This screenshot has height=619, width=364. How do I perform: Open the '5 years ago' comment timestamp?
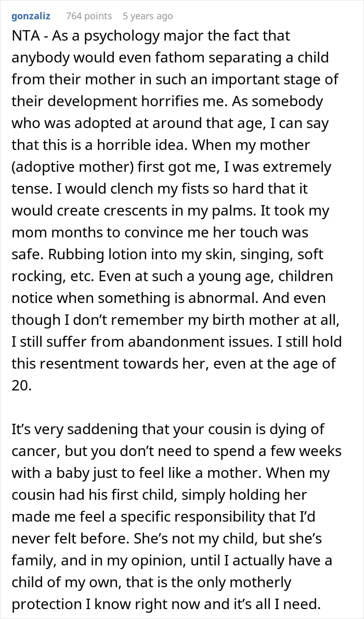click(148, 16)
